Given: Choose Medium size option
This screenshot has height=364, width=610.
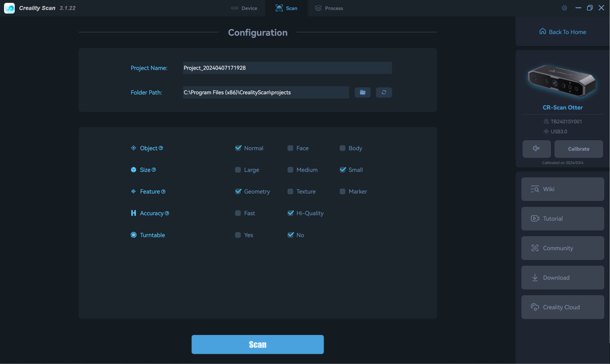Looking at the screenshot, I should [290, 170].
